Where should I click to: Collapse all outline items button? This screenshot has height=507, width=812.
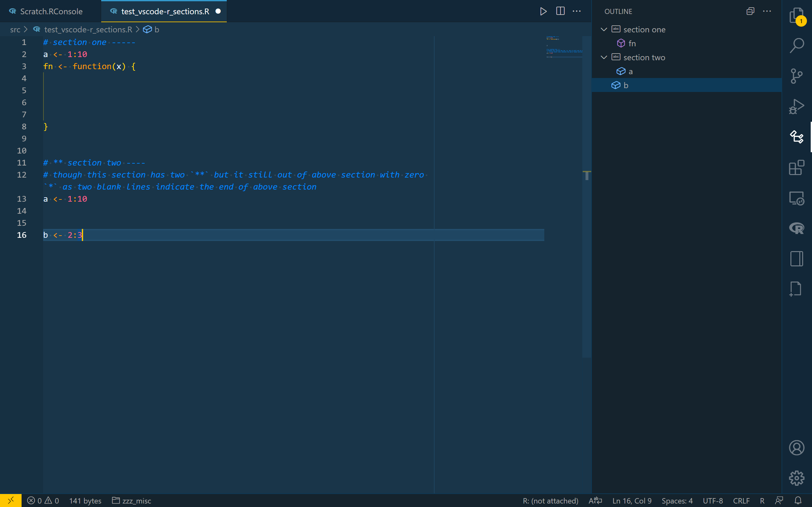(750, 11)
